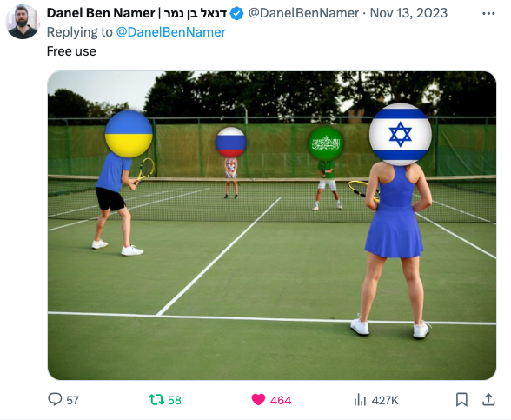Click the 58 reposts count
This screenshot has height=420, width=511.
[175, 400]
